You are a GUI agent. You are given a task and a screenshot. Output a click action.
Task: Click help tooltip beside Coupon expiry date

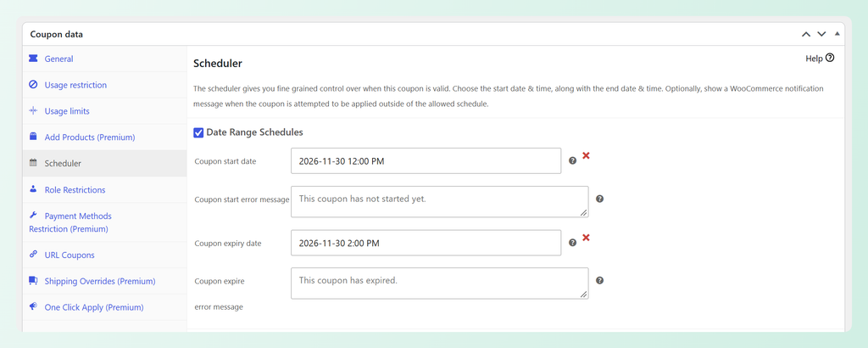[x=572, y=243]
